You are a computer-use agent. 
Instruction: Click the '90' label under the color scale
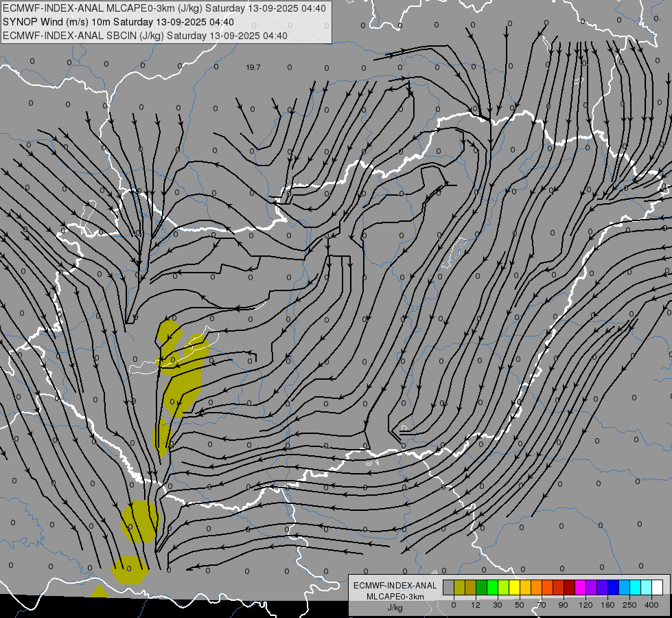click(563, 605)
